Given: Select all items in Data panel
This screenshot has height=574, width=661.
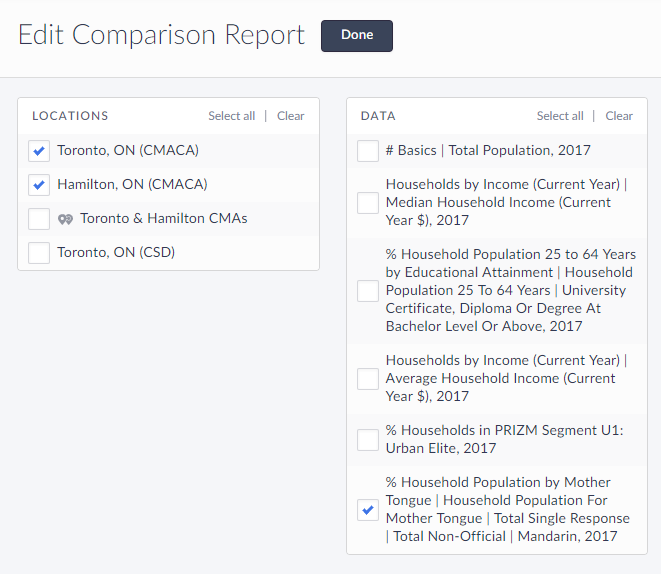Looking at the screenshot, I should click(560, 116).
